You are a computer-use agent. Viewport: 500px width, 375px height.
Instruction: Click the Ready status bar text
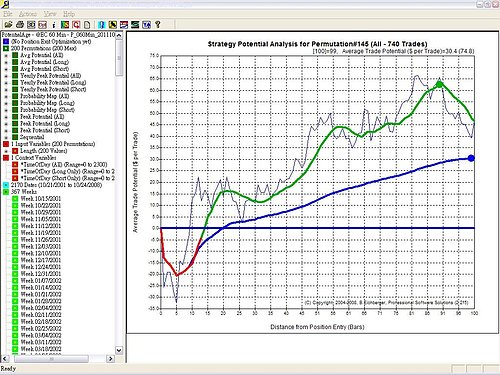click(8, 369)
